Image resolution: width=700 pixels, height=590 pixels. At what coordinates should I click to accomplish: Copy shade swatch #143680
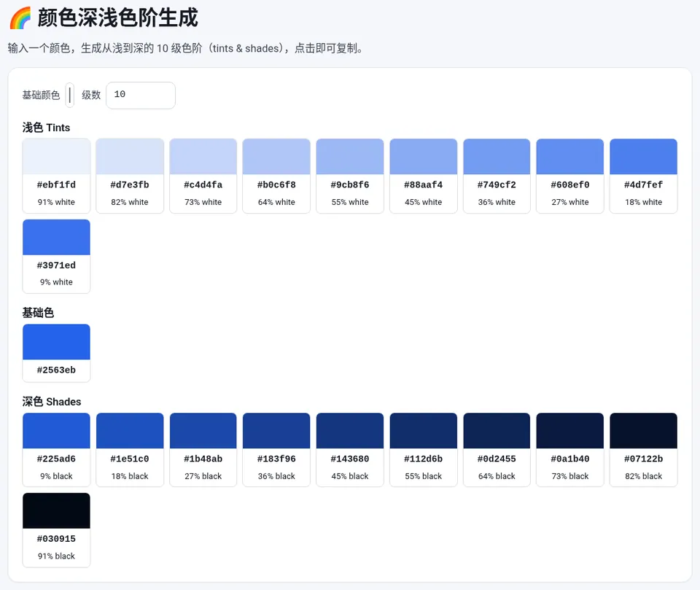click(x=350, y=450)
